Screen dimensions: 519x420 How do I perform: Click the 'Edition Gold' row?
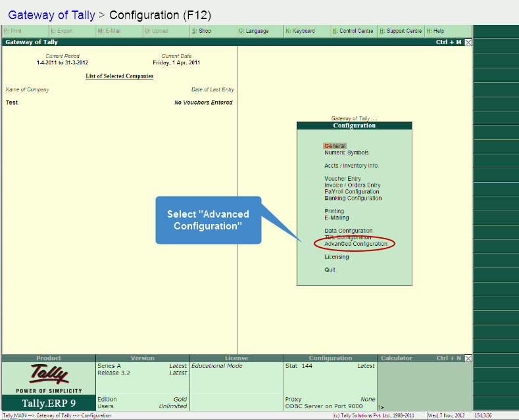coord(142,399)
